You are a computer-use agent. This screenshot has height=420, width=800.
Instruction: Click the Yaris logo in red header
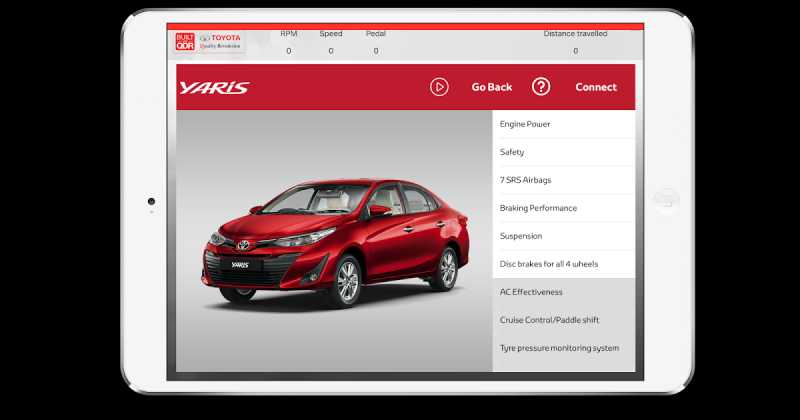(x=214, y=88)
